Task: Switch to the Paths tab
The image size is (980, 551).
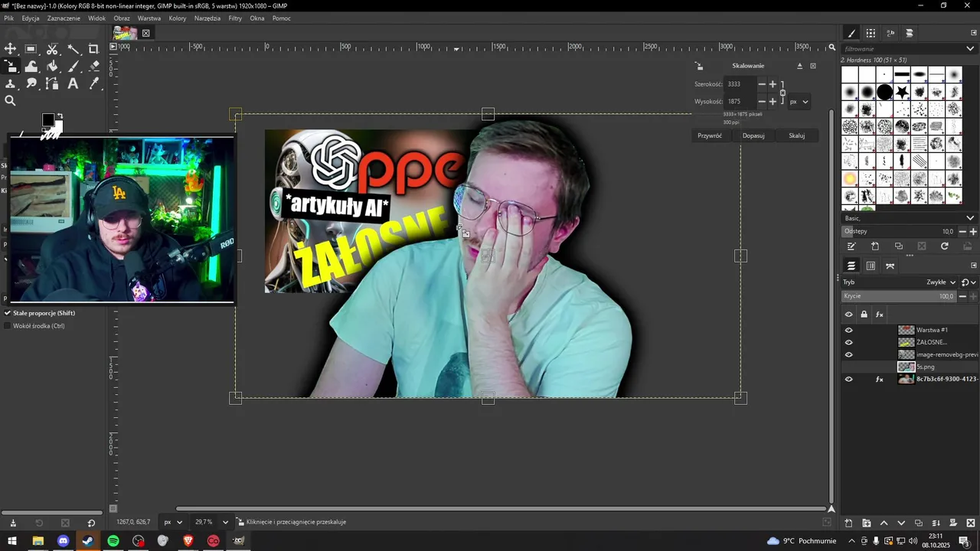Action: [x=890, y=266]
